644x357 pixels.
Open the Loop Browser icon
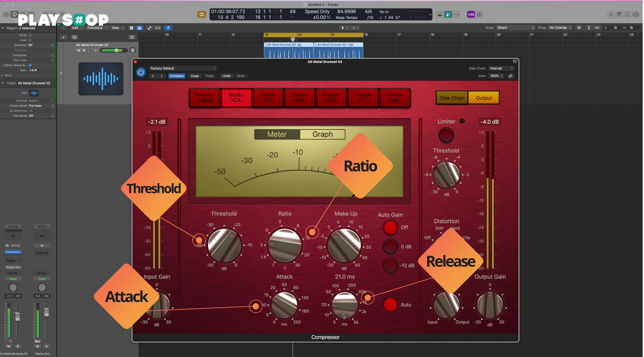click(627, 14)
